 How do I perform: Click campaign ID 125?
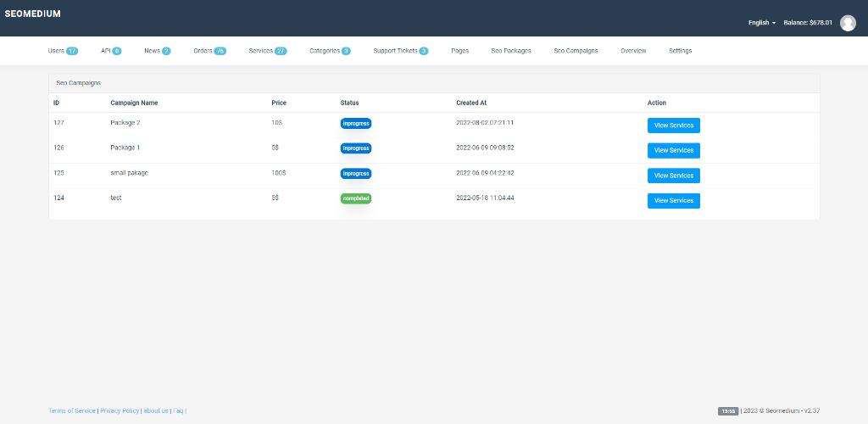[58, 173]
